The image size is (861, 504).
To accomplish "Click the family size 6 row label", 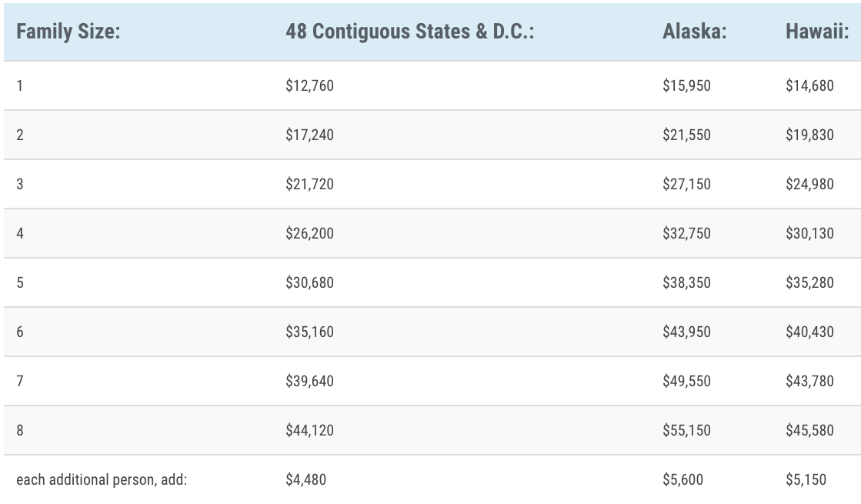I will click(20, 332).
